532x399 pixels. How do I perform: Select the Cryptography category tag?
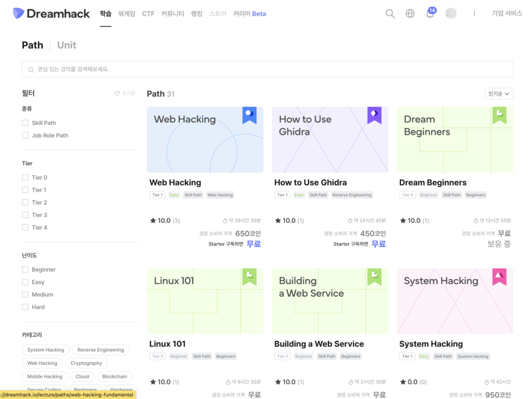86,363
